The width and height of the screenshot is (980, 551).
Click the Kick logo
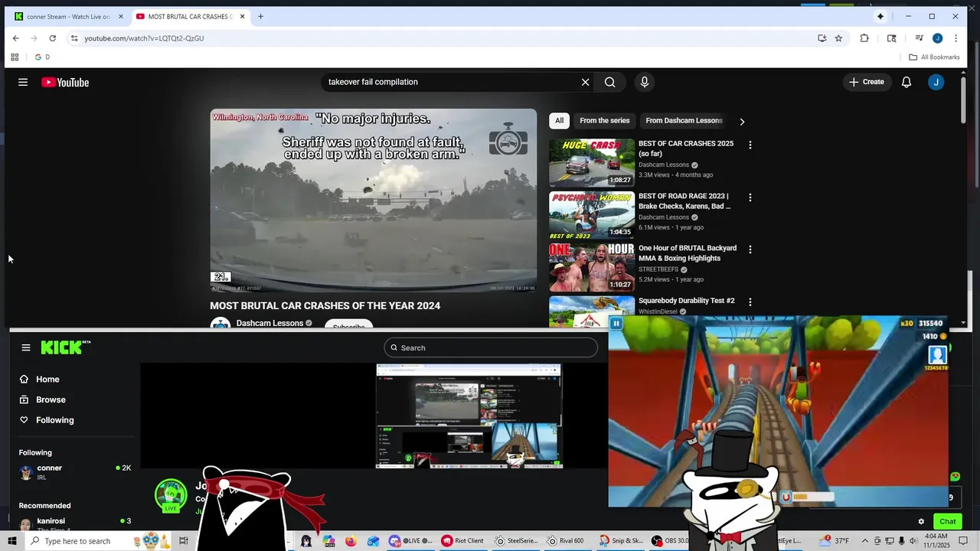coord(65,347)
